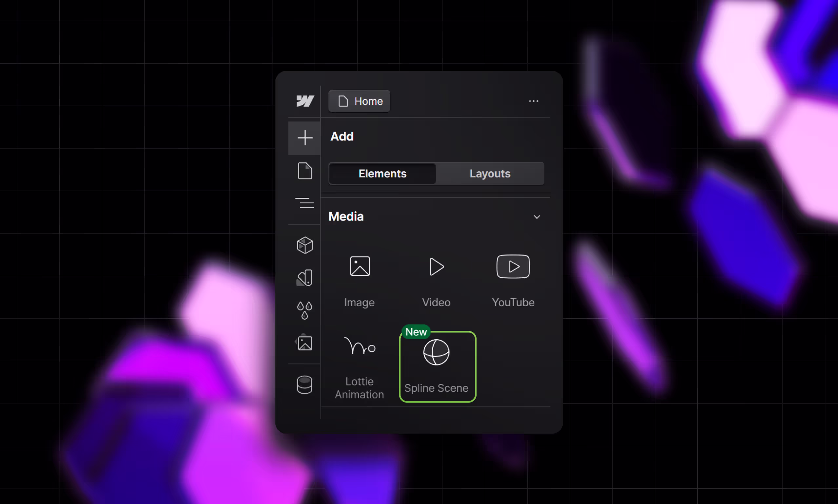The image size is (838, 504).
Task: Open the Assets image icon
Action: pos(304,343)
